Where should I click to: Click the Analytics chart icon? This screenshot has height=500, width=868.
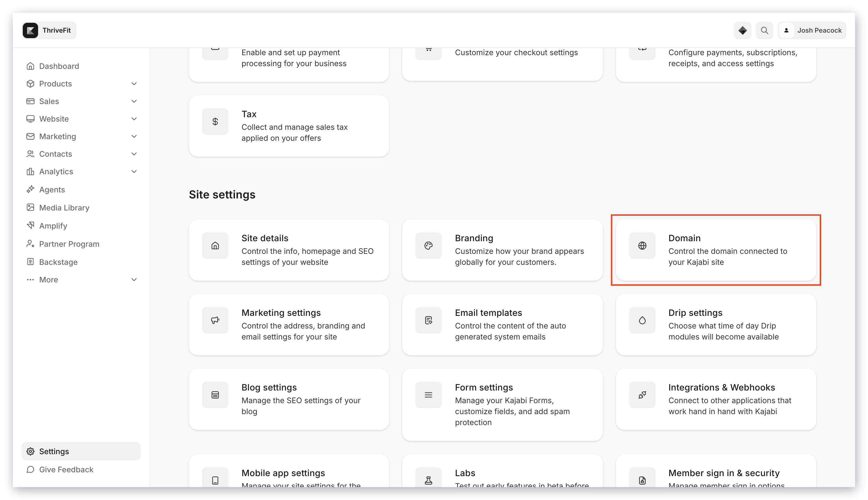tap(30, 171)
